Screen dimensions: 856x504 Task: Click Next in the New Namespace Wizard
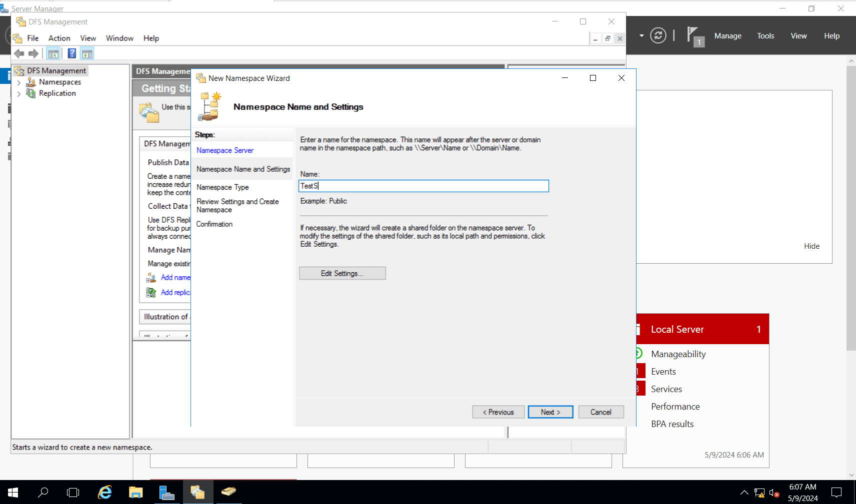click(550, 412)
